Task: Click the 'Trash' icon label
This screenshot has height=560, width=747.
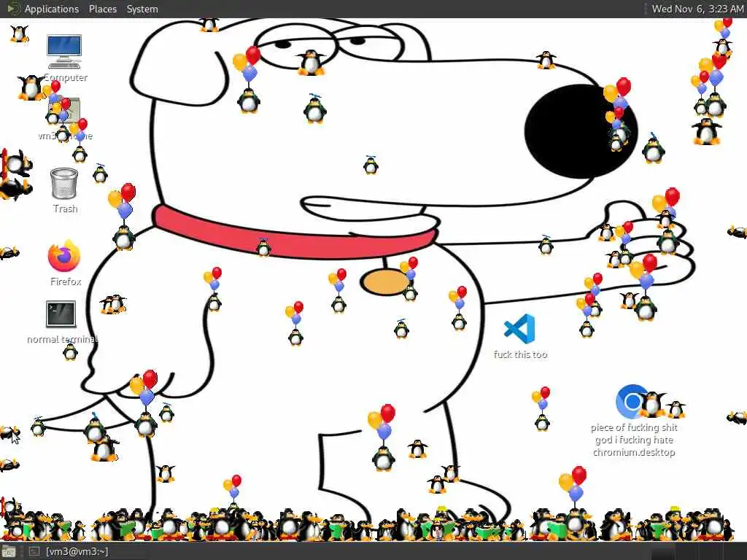Action: click(x=65, y=209)
